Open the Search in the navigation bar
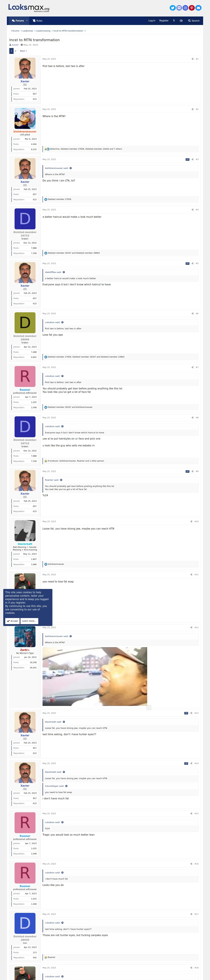This screenshot has height=980, width=210. tap(194, 21)
